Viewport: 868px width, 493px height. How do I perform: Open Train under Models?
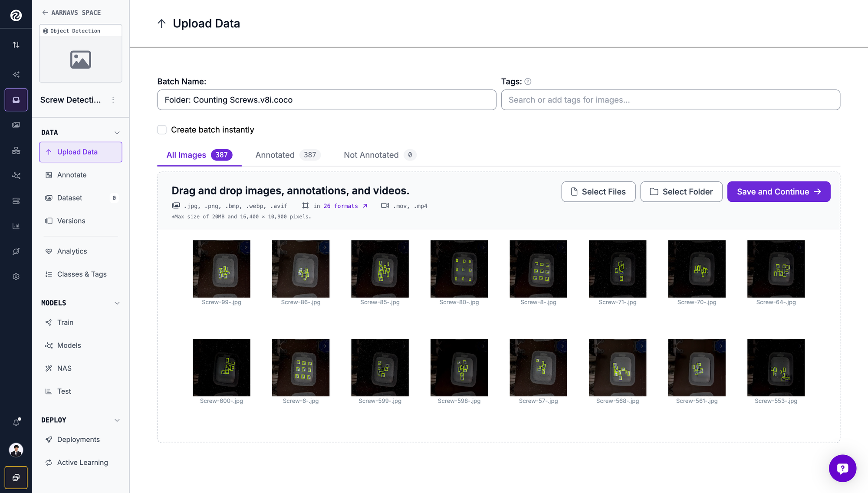pyautogui.click(x=81, y=322)
